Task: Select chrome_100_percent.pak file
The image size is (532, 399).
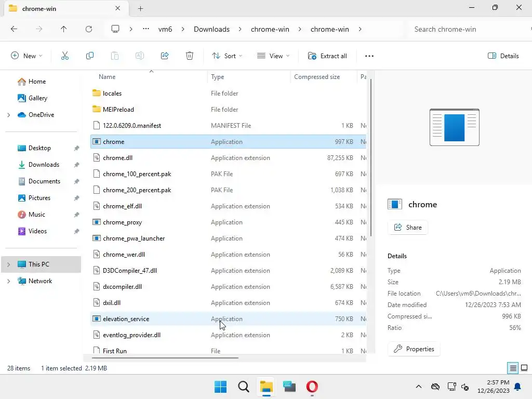Action: point(229,174)
